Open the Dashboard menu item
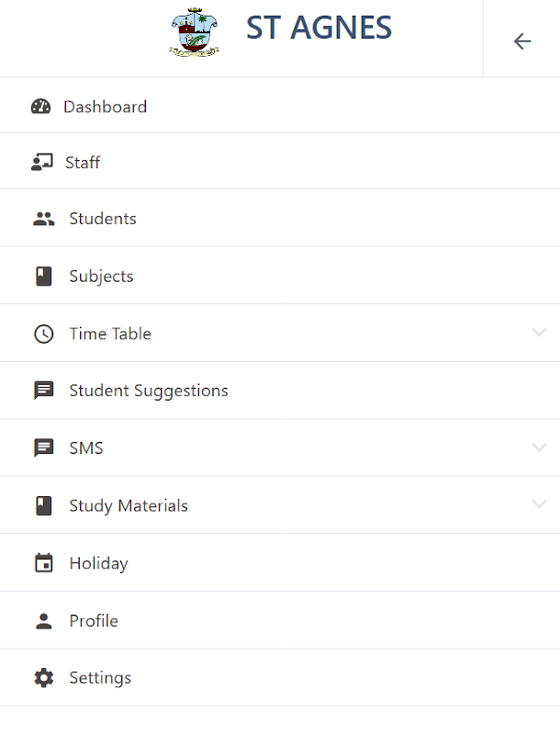The width and height of the screenshot is (560, 735). [x=105, y=107]
